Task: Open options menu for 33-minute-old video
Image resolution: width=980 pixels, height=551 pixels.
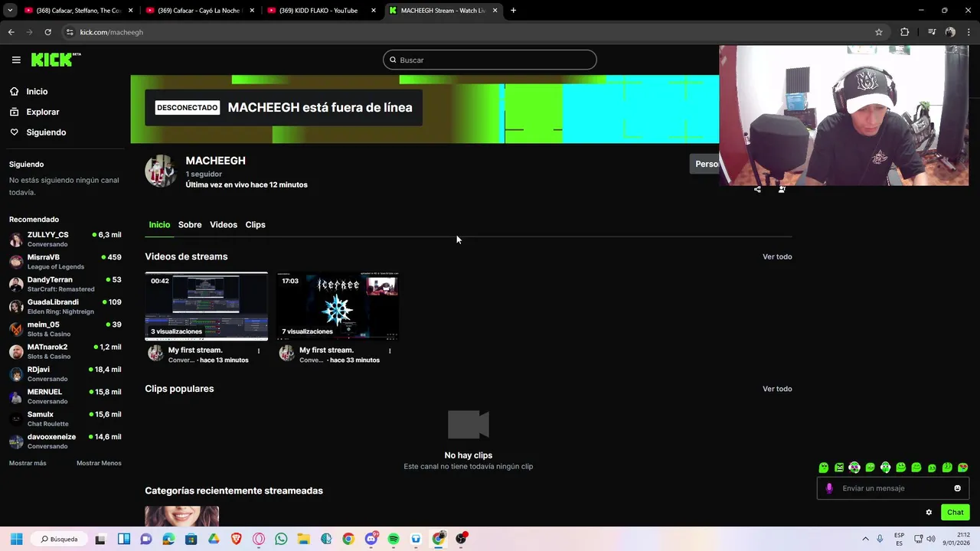Action: click(x=390, y=351)
